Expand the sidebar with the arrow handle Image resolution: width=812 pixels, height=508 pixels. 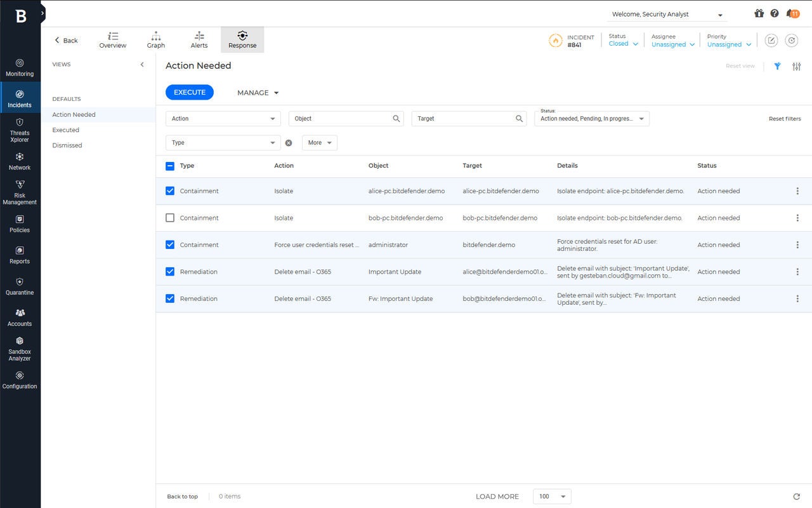(43, 12)
